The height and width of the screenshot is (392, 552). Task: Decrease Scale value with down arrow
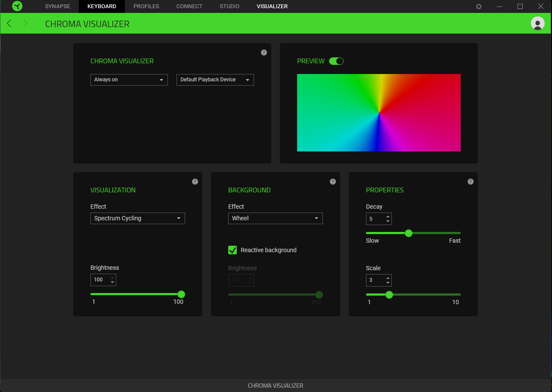(388, 283)
